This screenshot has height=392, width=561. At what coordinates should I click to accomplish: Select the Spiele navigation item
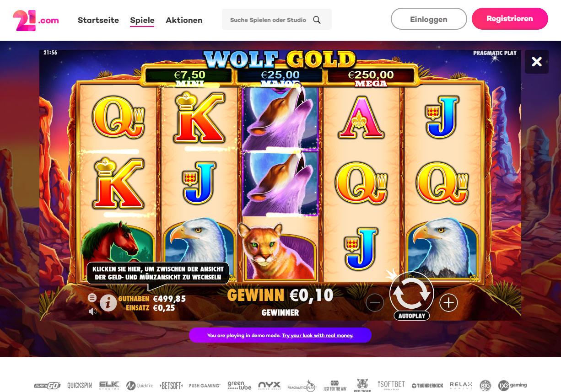[x=142, y=20]
